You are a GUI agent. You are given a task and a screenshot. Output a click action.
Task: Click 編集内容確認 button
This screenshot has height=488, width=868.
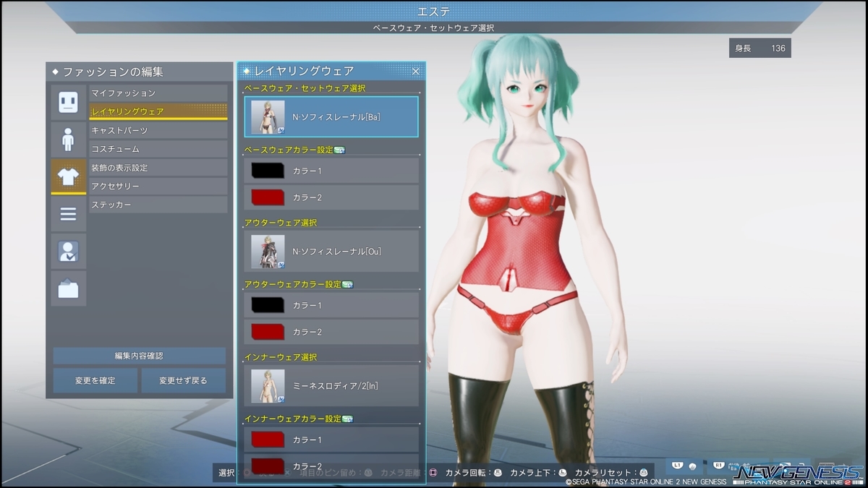140,356
